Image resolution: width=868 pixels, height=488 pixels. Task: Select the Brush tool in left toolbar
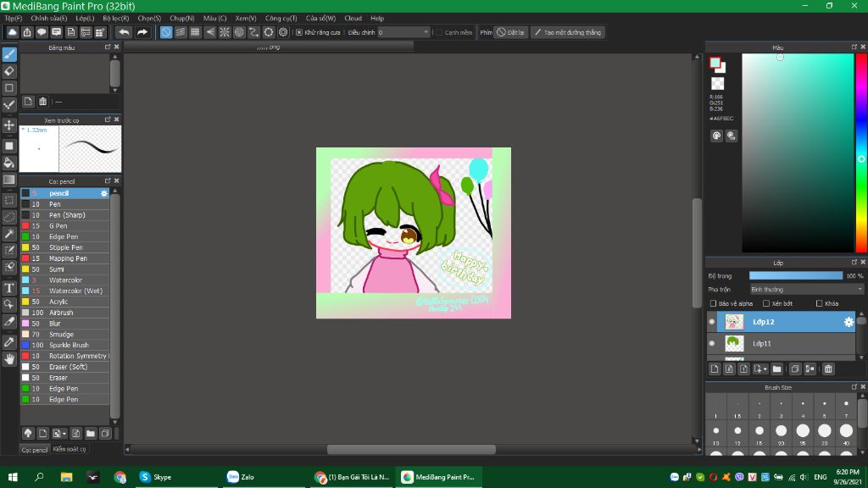(9, 54)
